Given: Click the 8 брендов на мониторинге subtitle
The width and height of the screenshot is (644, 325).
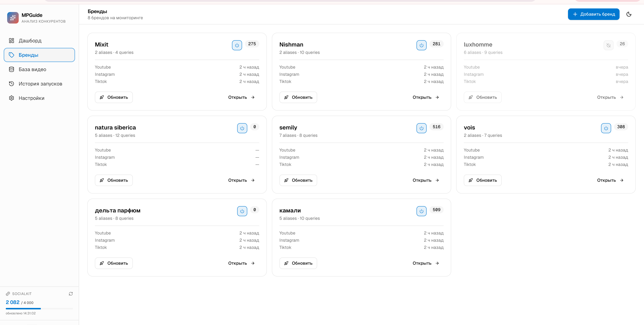Looking at the screenshot, I should point(115,18).
